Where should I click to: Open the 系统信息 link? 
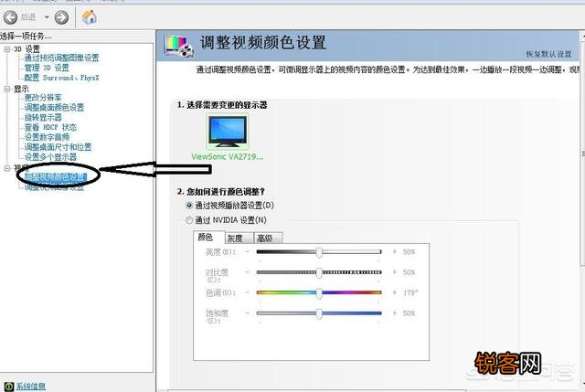pyautogui.click(x=30, y=387)
